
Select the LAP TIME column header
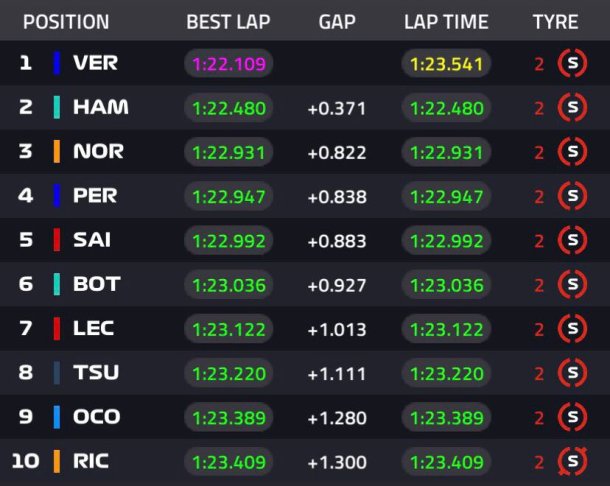tap(446, 22)
